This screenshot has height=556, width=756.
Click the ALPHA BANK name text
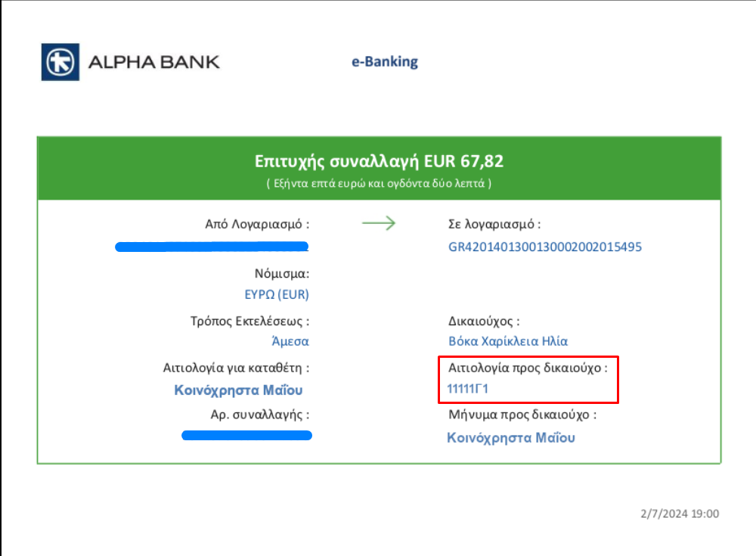153,62
